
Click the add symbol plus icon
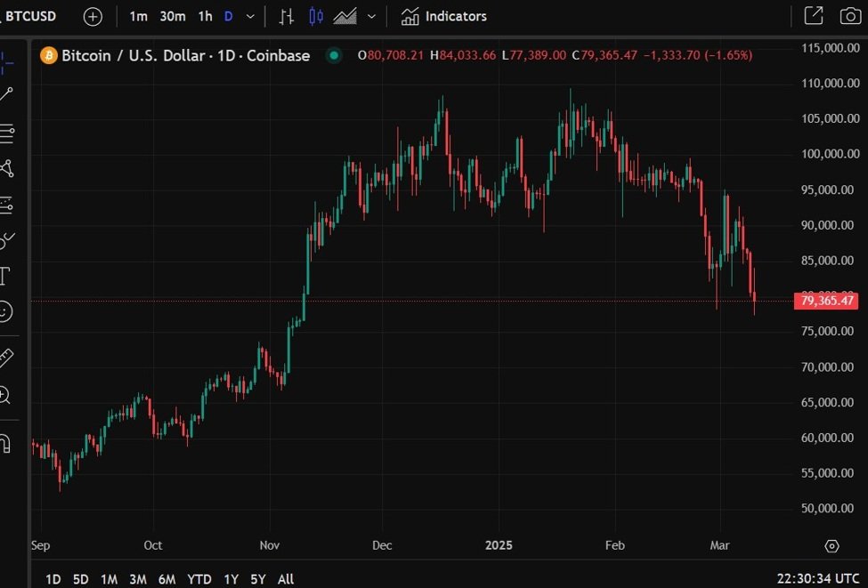click(x=93, y=16)
